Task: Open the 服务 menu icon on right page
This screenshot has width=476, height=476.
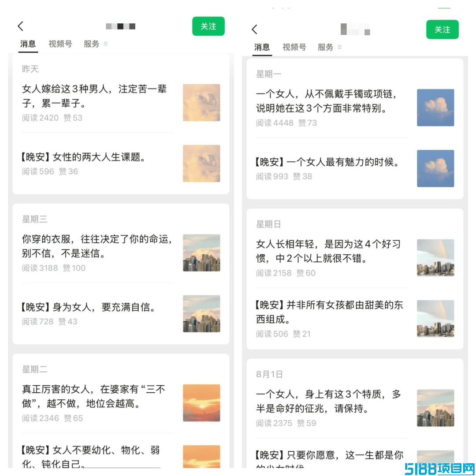Action: (x=339, y=47)
